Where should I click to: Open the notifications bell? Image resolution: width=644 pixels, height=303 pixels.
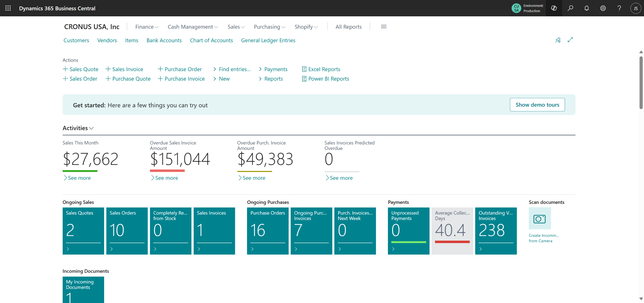pyautogui.click(x=587, y=8)
